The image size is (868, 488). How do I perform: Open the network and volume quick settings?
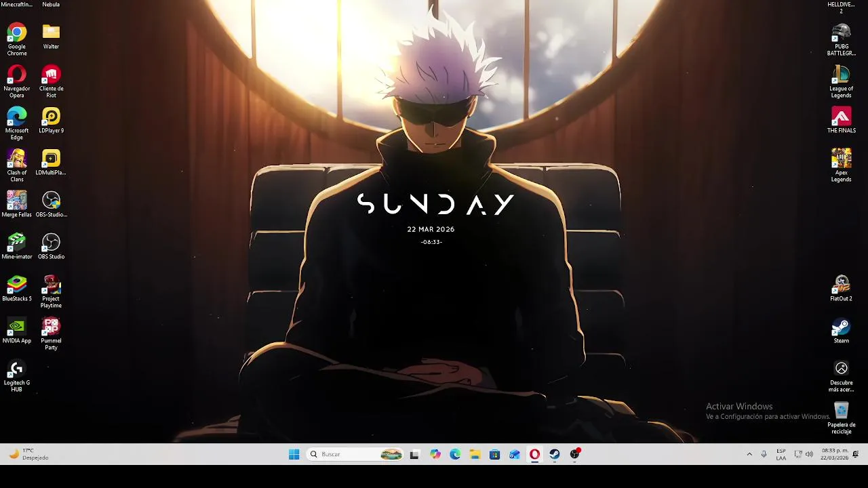tap(804, 454)
